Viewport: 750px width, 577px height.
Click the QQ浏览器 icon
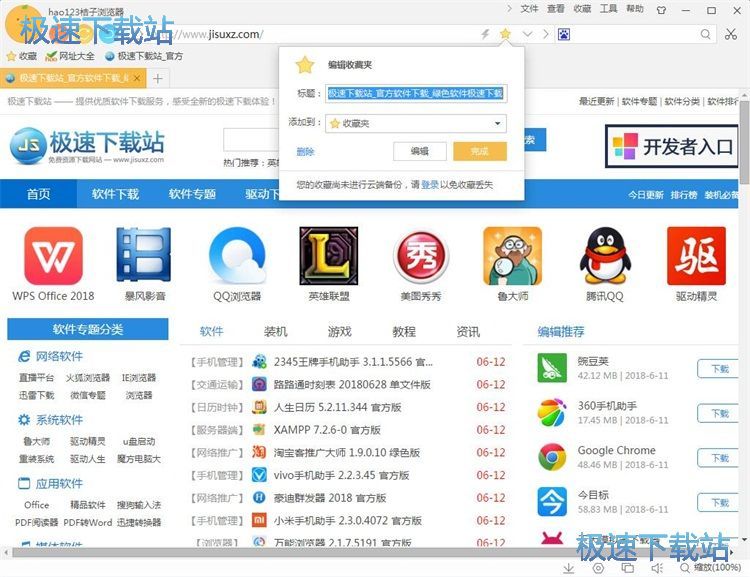pos(237,255)
